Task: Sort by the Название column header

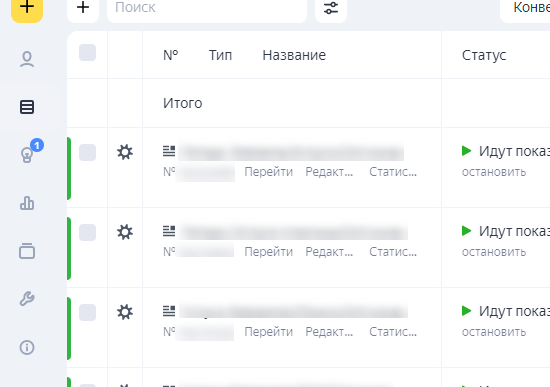Action: [x=294, y=55]
